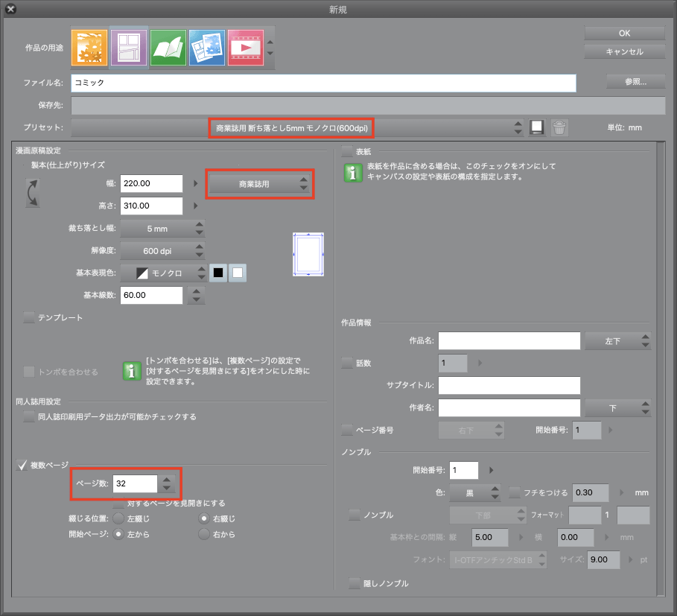Screen dimensions: 677x616
Task: Enable the ページ番号 checkbox
Action: [347, 430]
